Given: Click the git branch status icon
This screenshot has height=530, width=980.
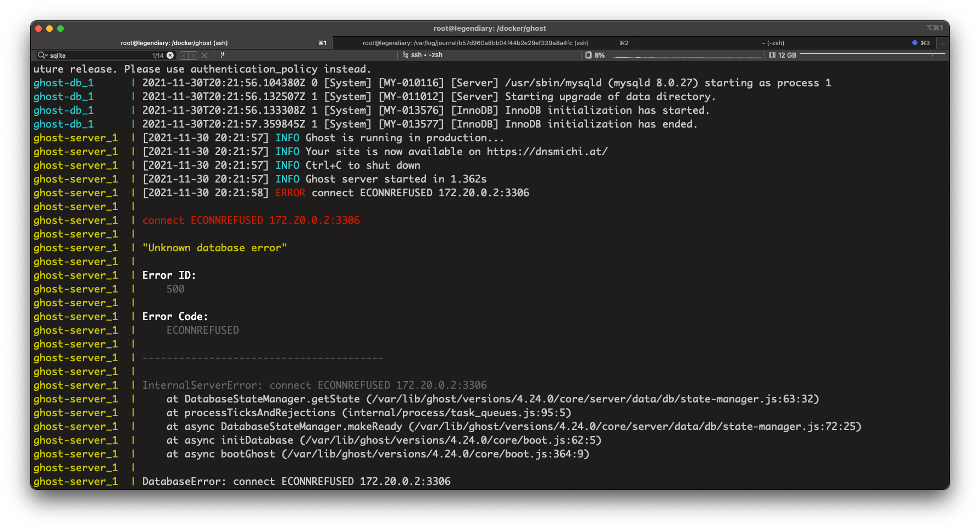Looking at the screenshot, I should click(x=222, y=55).
